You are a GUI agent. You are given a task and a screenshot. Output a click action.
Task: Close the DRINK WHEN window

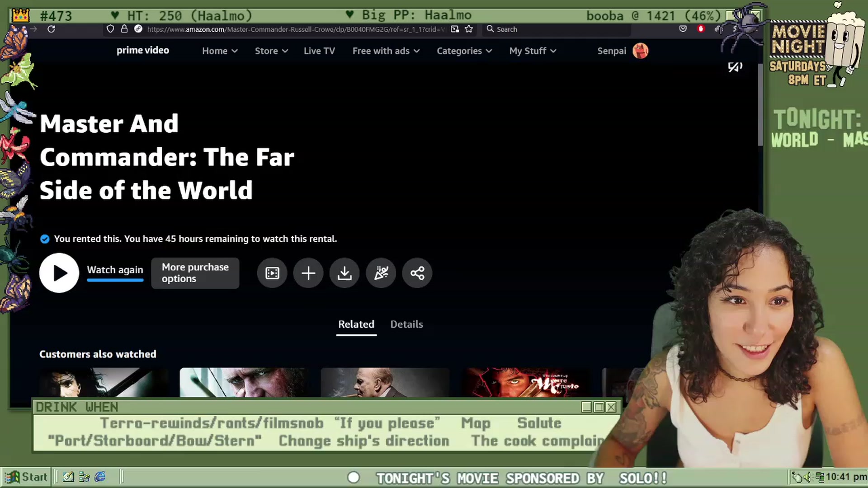611,407
